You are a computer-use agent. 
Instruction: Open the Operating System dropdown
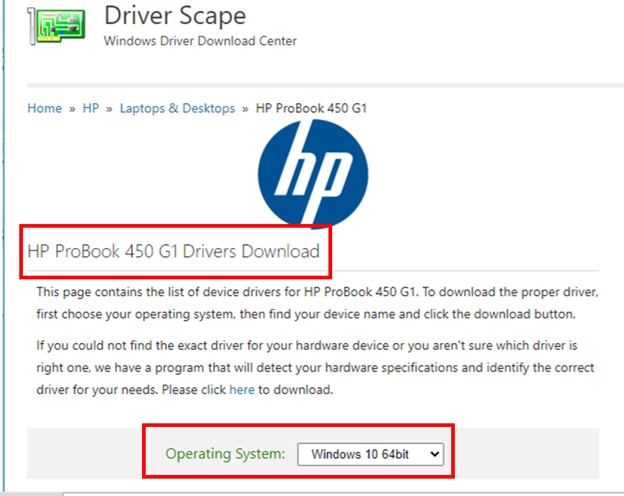coord(370,454)
